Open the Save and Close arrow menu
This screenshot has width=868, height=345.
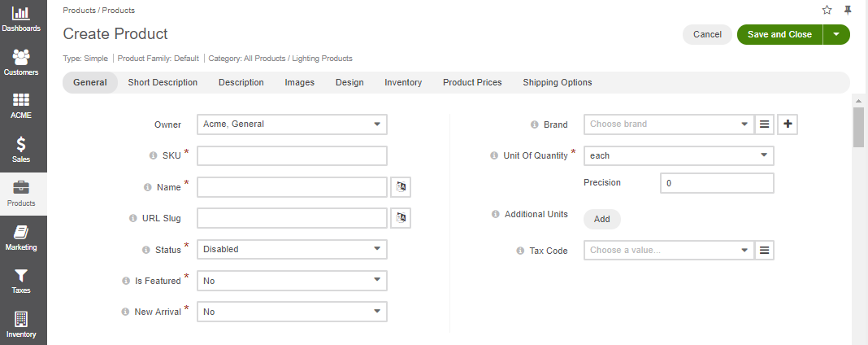(836, 34)
